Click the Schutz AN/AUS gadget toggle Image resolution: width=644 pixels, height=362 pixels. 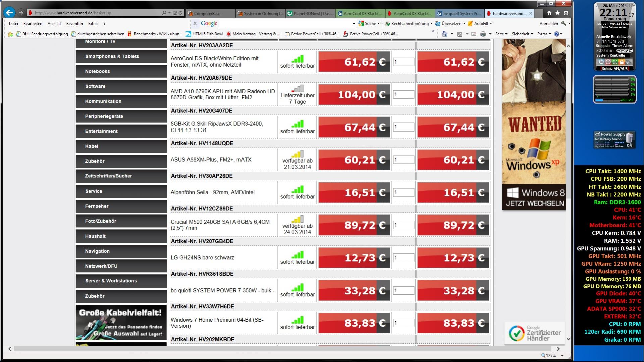point(614,68)
